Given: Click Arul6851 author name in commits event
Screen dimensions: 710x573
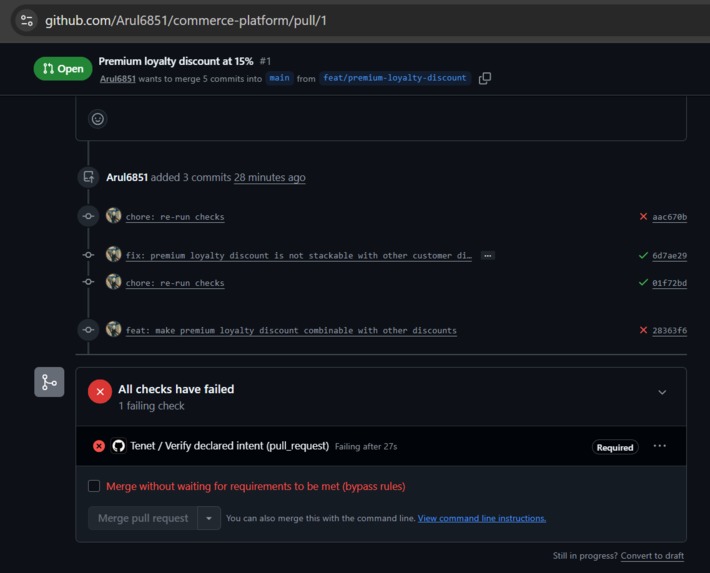Looking at the screenshot, I should click(127, 178).
